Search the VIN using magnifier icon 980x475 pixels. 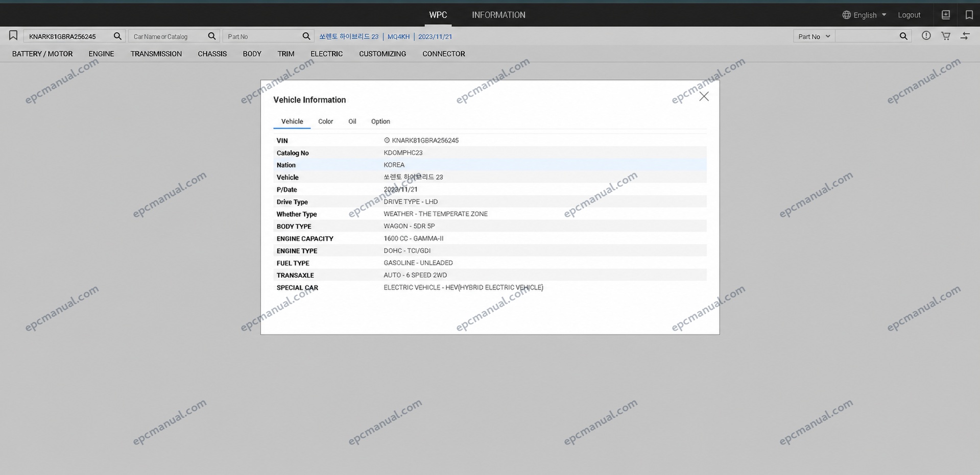tap(117, 36)
